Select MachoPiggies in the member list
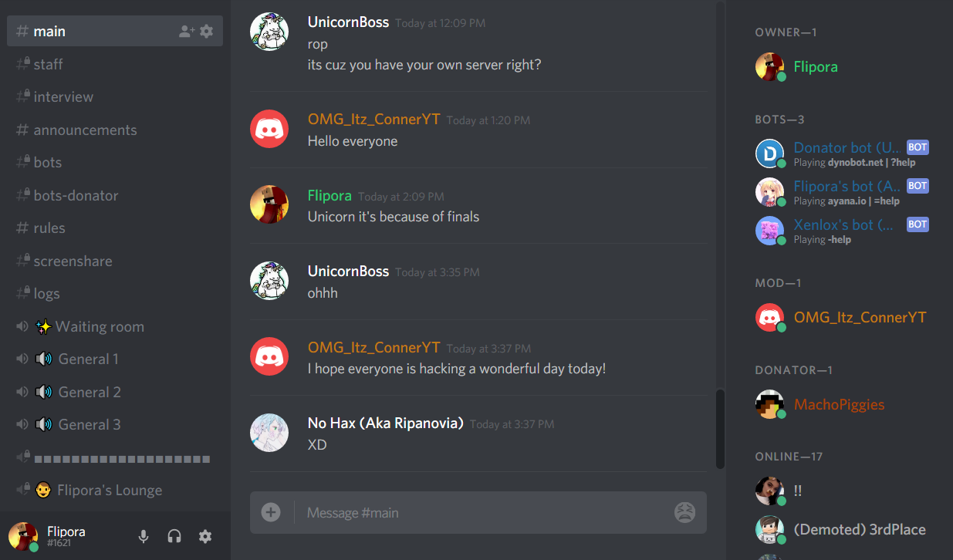This screenshot has width=953, height=560. (840, 404)
